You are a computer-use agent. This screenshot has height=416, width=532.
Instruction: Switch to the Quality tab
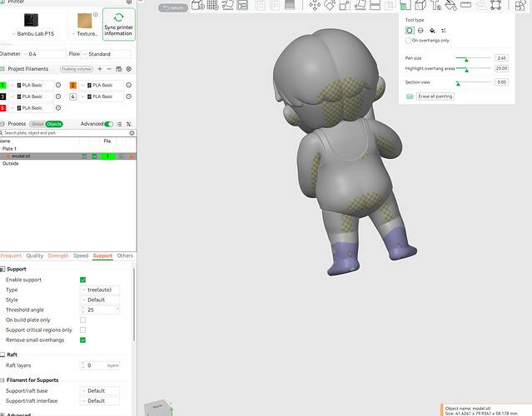35,255
